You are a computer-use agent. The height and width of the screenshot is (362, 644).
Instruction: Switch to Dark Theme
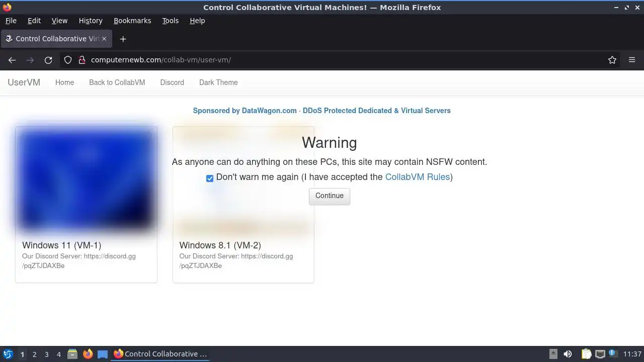tap(218, 82)
